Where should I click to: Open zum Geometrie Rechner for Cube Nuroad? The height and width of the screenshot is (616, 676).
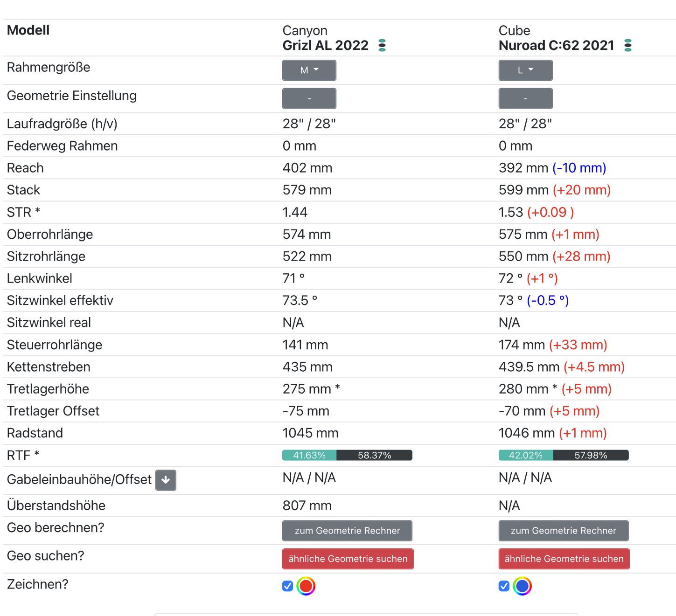[x=564, y=531]
